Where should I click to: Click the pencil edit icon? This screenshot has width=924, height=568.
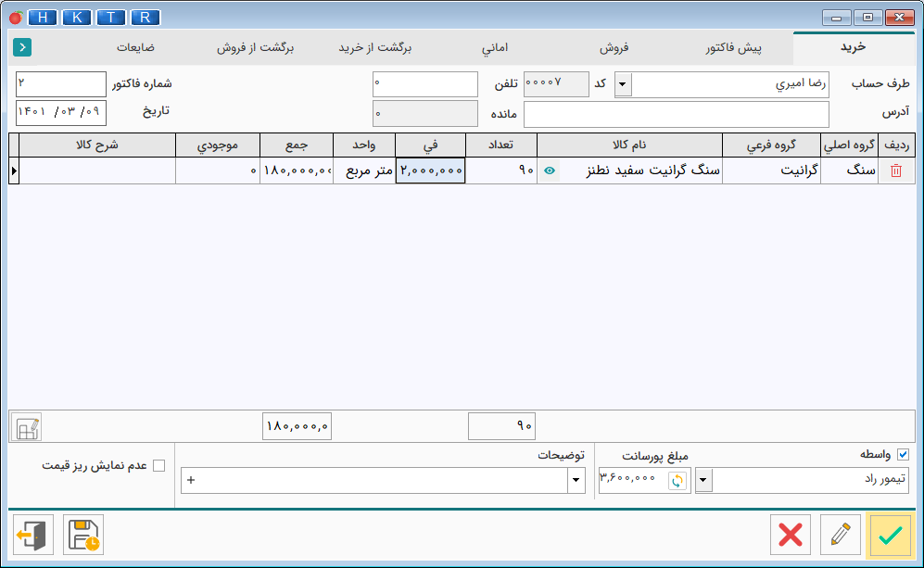[841, 535]
